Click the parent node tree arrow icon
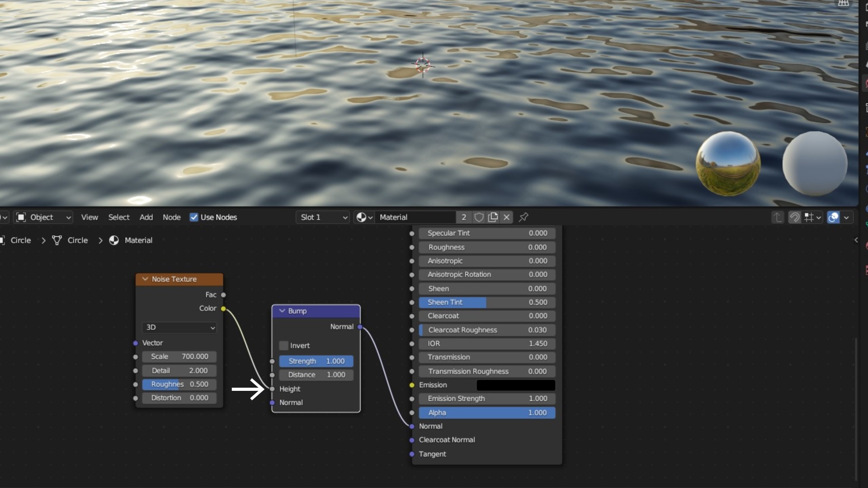 (x=777, y=217)
